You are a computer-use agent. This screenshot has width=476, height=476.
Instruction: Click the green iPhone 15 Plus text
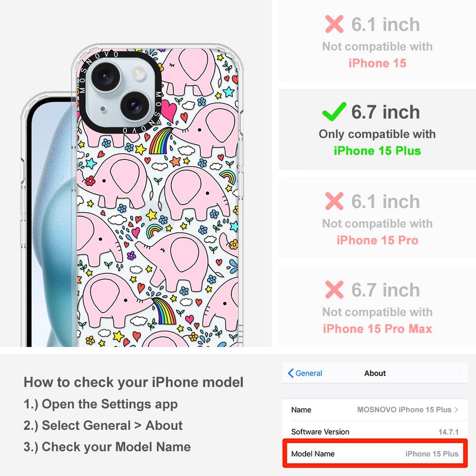click(x=377, y=150)
